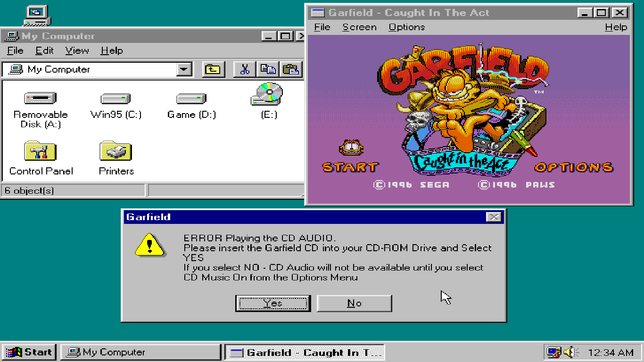
Task: Close the Garfield game window
Action: pos(619,13)
